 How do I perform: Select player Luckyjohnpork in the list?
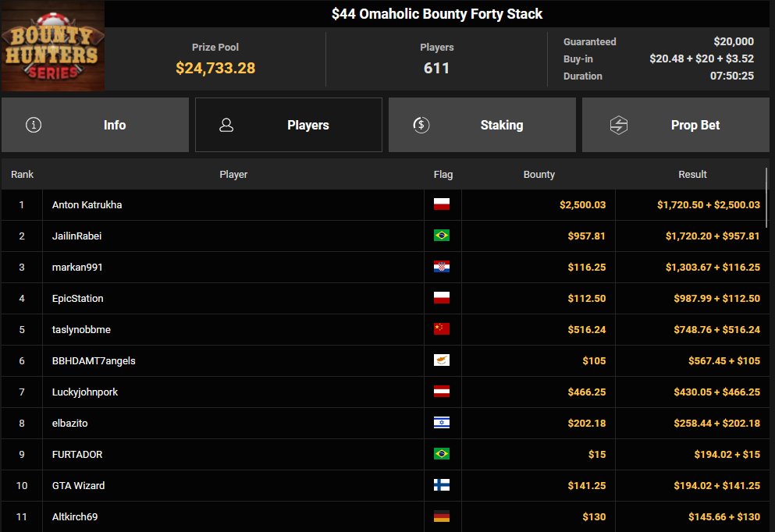(85, 392)
